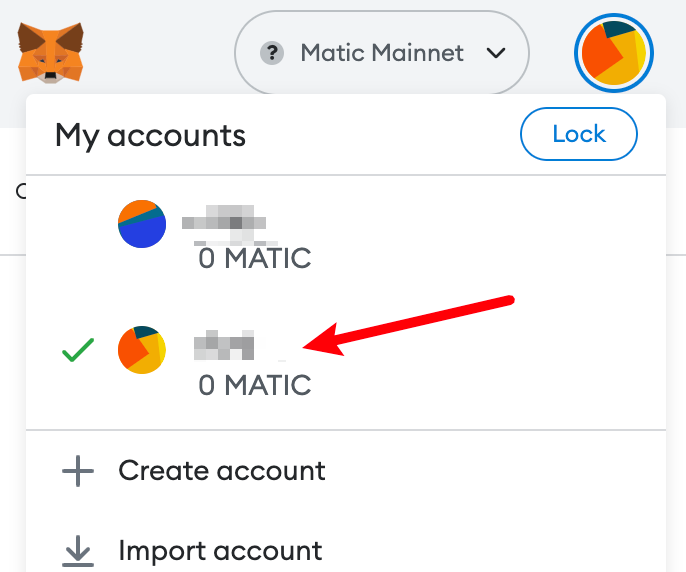Click the network selector chevron arrow
The image size is (686, 572).
point(496,53)
